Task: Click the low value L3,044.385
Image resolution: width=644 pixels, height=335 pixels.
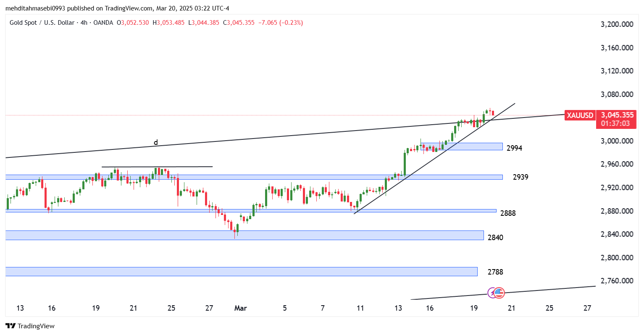Action: tap(204, 23)
